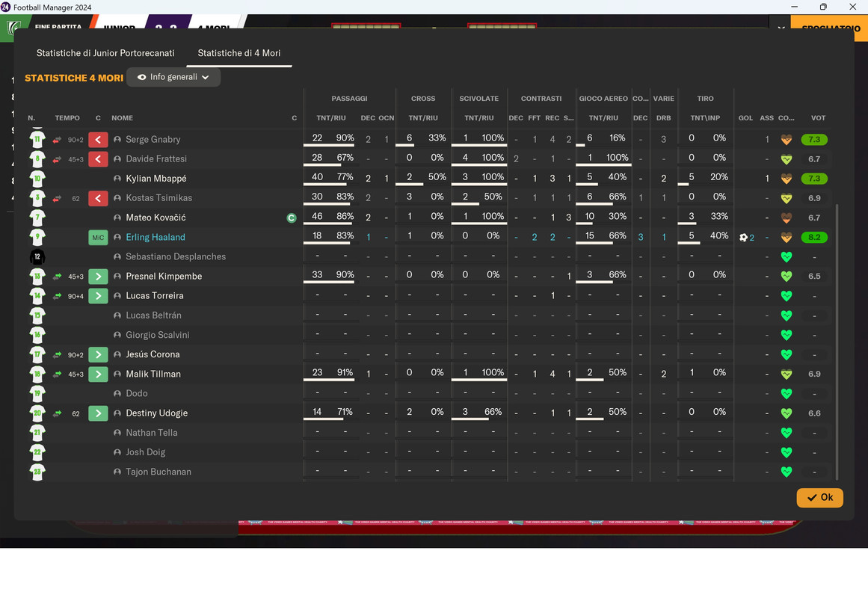The image size is (868, 598).
Task: Click Presnel Kimpembe's green substituted-on arrow
Action: 98,277
